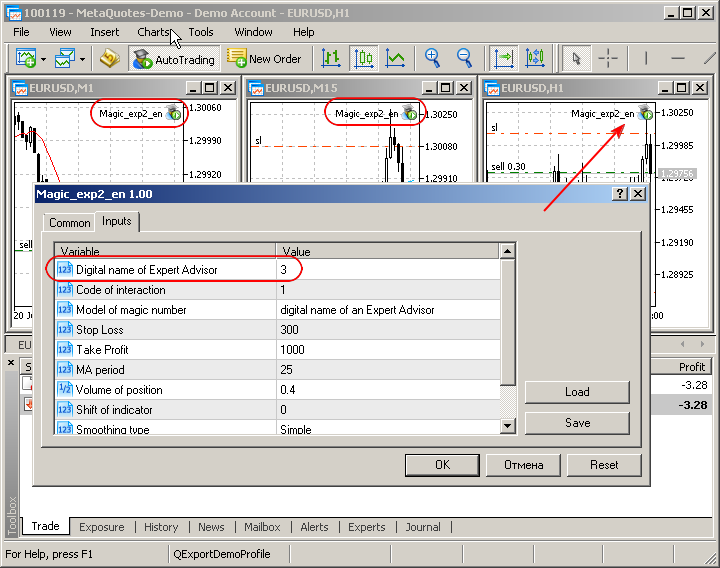
Task: Edit MA period value 25
Action: (x=388, y=370)
